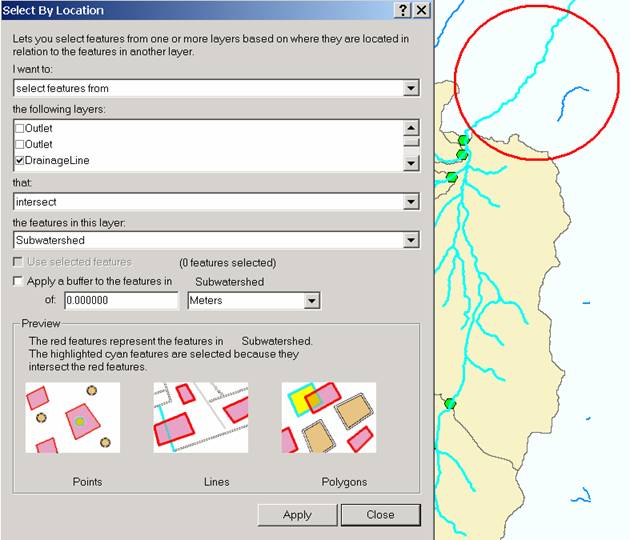Open the 'select features from' dropdown
This screenshot has width=630, height=540.
(411, 88)
